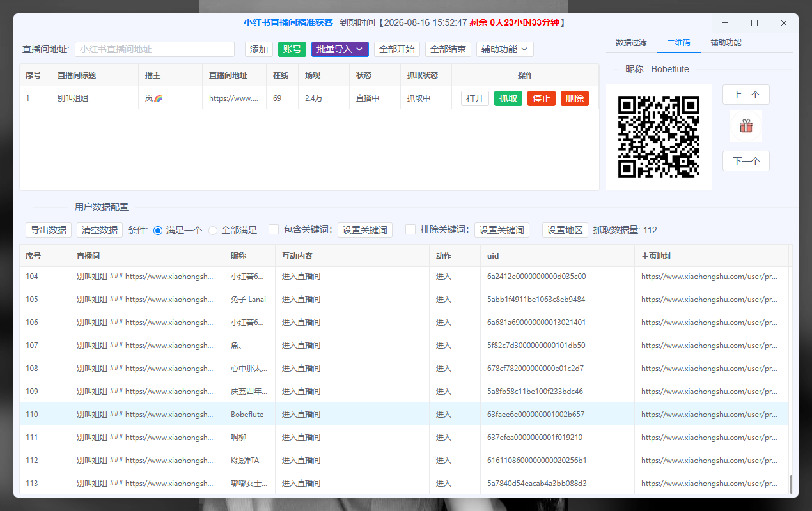Close the application window
This screenshot has width=812, height=511.
(x=784, y=23)
